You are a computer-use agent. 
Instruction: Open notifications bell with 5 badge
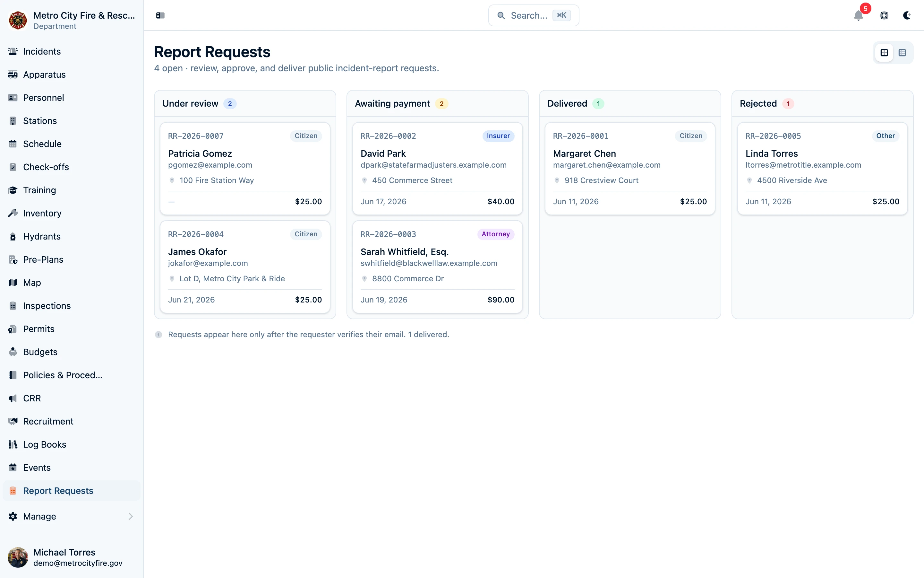[x=859, y=15]
